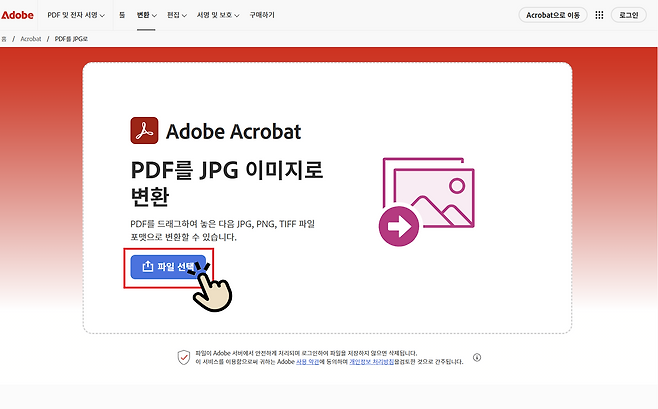Click the PDF-to-image conversion illustration
This screenshot has height=409, width=658.
click(426, 201)
